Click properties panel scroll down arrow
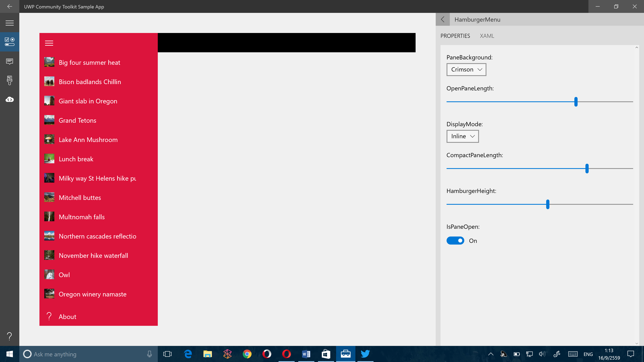Image resolution: width=644 pixels, height=362 pixels. tap(637, 343)
